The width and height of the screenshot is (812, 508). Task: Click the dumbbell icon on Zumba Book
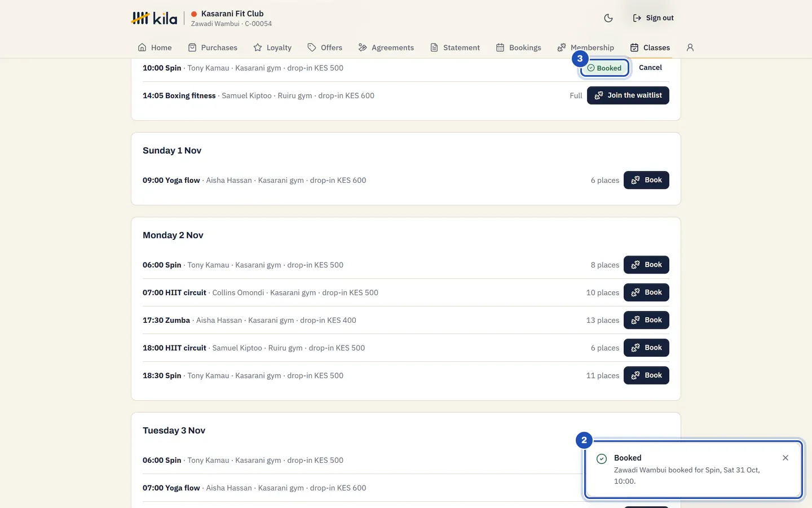636,320
